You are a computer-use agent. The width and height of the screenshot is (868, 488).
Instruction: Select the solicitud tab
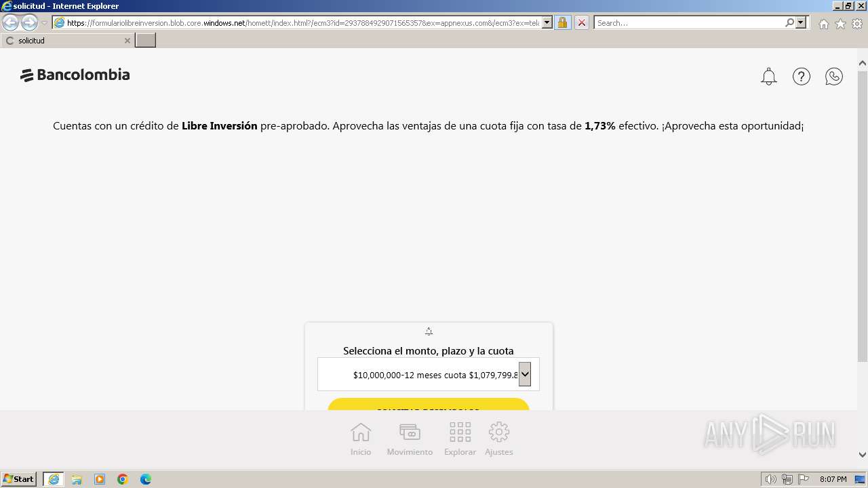(x=67, y=41)
